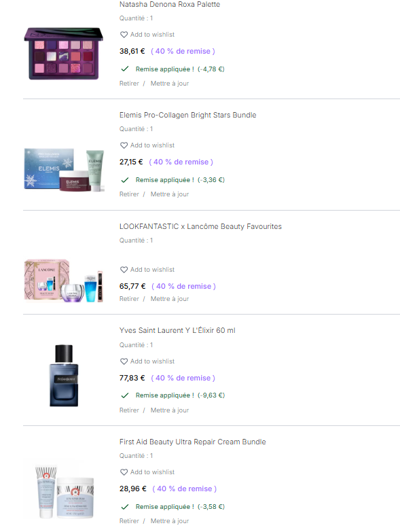Open Elemis Bright Stars Bundle thumbnail

(64, 170)
